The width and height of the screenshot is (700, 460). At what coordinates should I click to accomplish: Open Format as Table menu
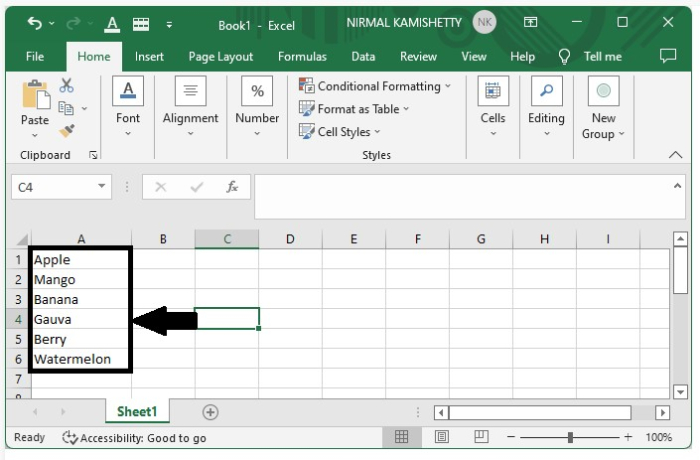click(354, 109)
